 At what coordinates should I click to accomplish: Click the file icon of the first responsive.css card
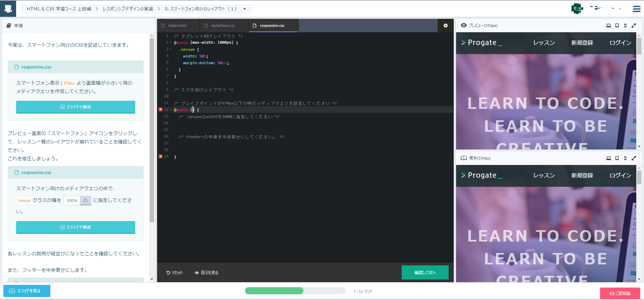click(x=16, y=67)
